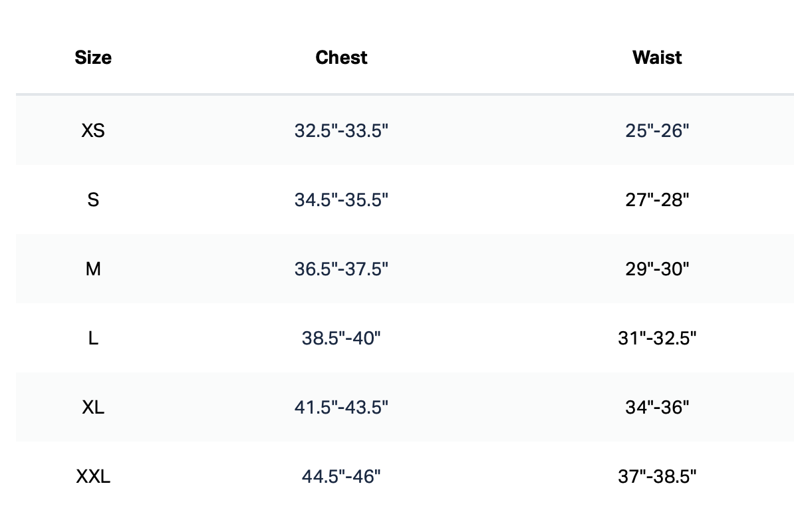This screenshot has width=794, height=532.
Task: Click chest measurement 41.5"-43.5"
Action: 341,407
